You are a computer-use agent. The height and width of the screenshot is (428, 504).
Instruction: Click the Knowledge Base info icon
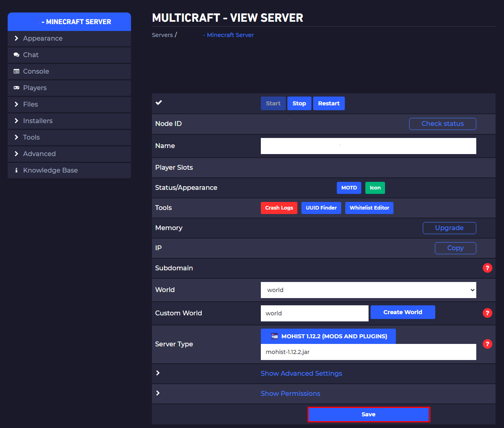click(x=16, y=170)
